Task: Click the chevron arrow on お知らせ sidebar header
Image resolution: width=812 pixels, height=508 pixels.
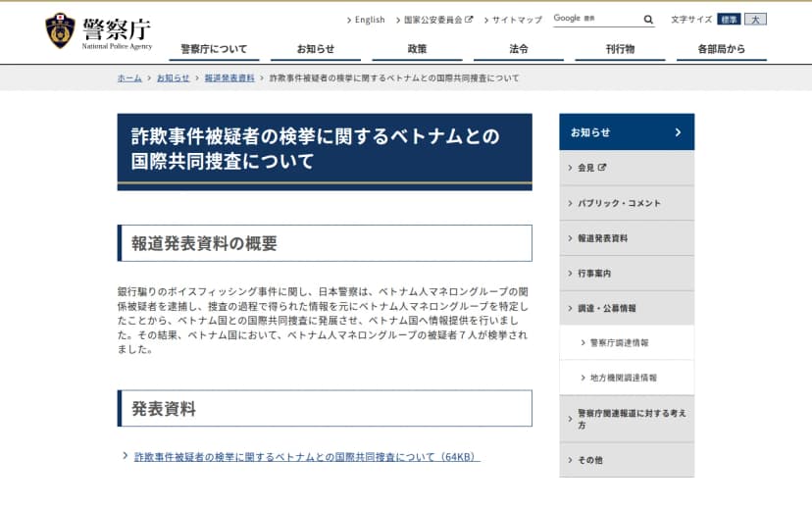Action: (x=678, y=132)
